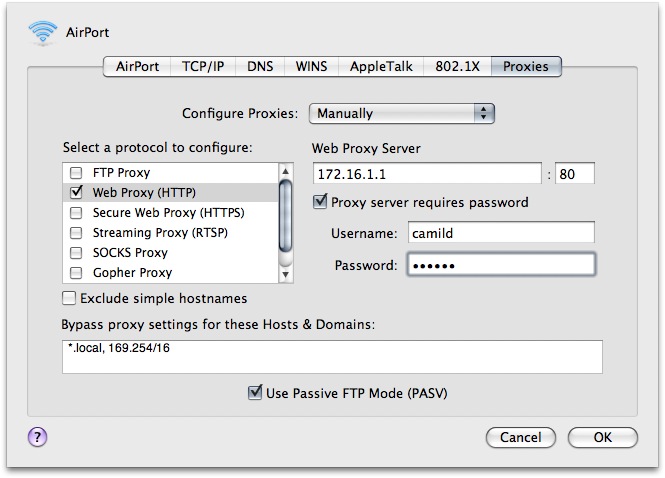Uncheck Web Proxy (HTTP) protocol
The image size is (665, 478).
(x=76, y=192)
